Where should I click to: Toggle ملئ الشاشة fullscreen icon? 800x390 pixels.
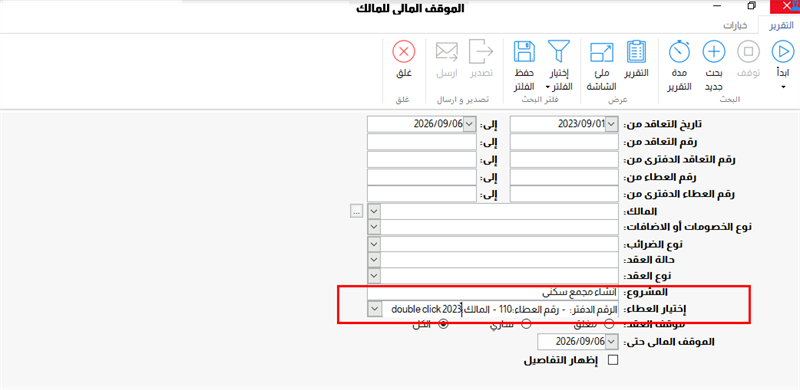coord(602,51)
